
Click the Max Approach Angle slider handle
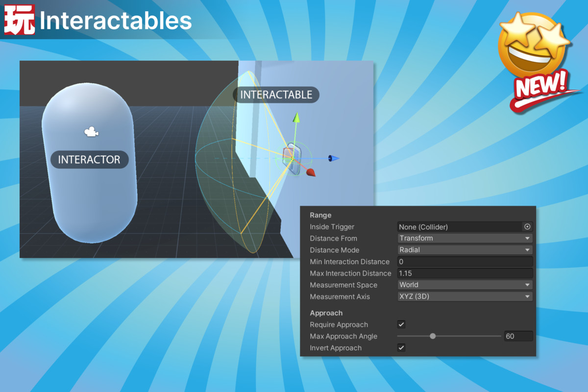pyautogui.click(x=433, y=336)
